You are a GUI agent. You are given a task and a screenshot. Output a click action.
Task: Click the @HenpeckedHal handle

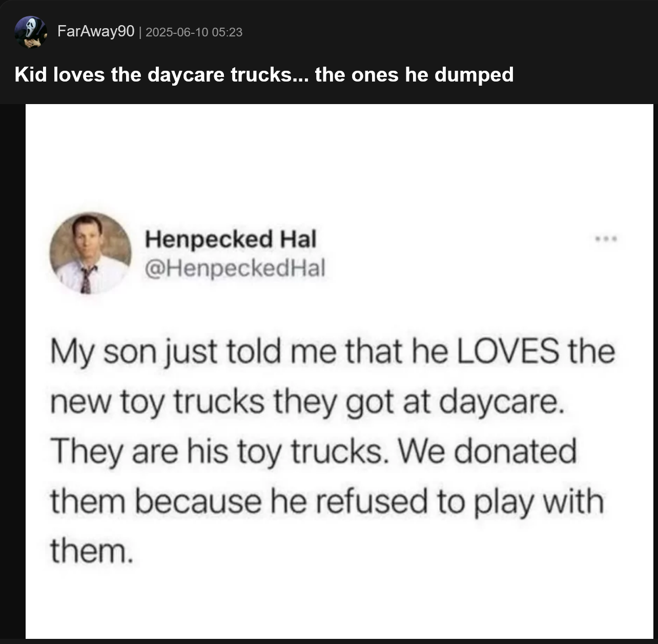[x=235, y=268]
